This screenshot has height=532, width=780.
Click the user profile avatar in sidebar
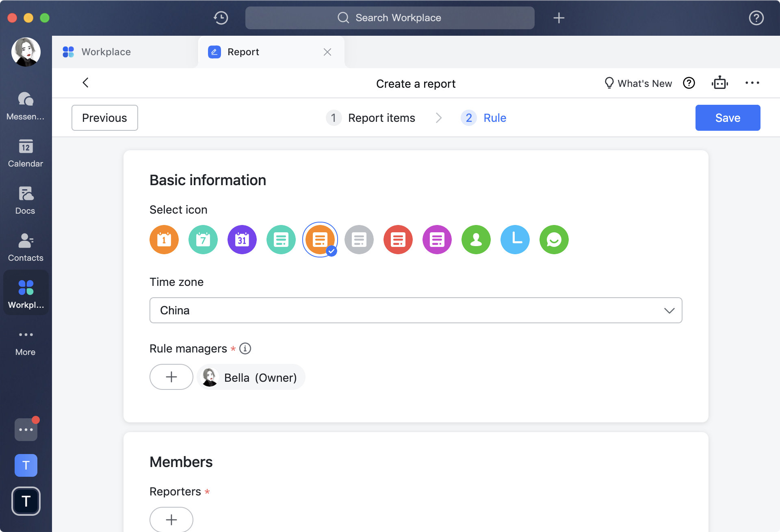[26, 52]
